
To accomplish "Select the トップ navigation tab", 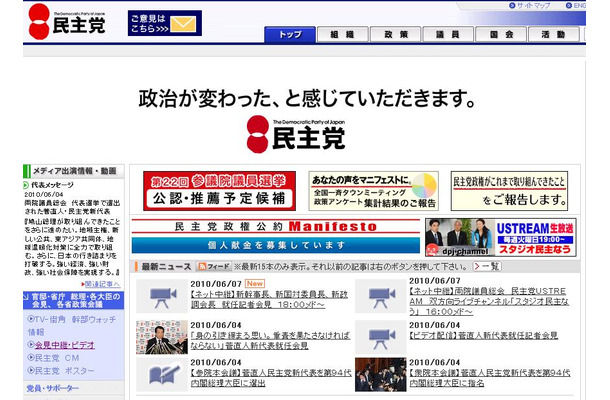I will click(x=290, y=34).
